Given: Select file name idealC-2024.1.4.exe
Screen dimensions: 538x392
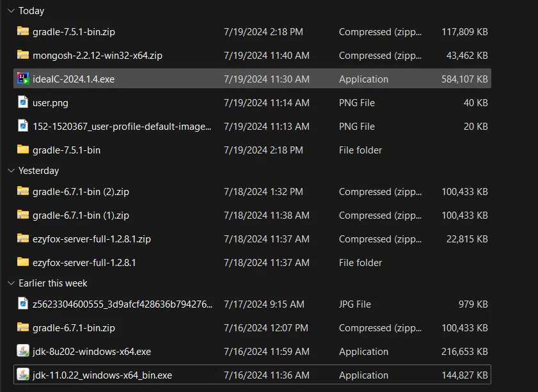Looking at the screenshot, I should pos(74,79).
